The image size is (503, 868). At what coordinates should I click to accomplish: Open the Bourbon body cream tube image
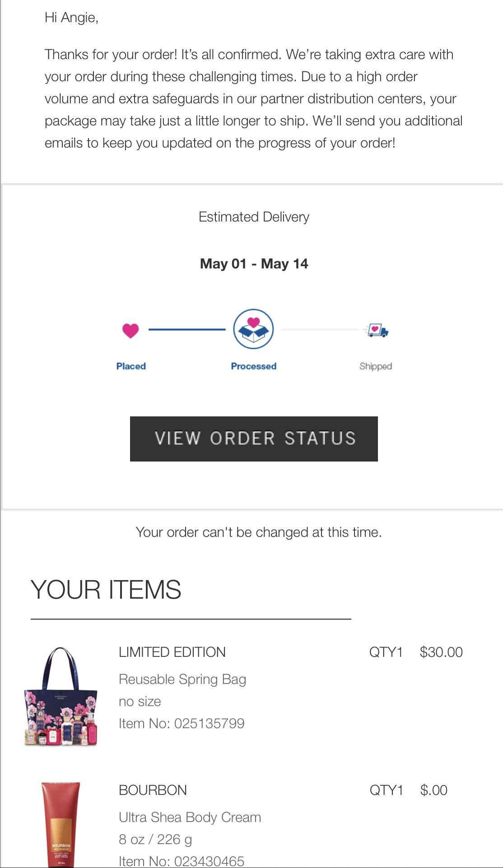[x=61, y=823]
